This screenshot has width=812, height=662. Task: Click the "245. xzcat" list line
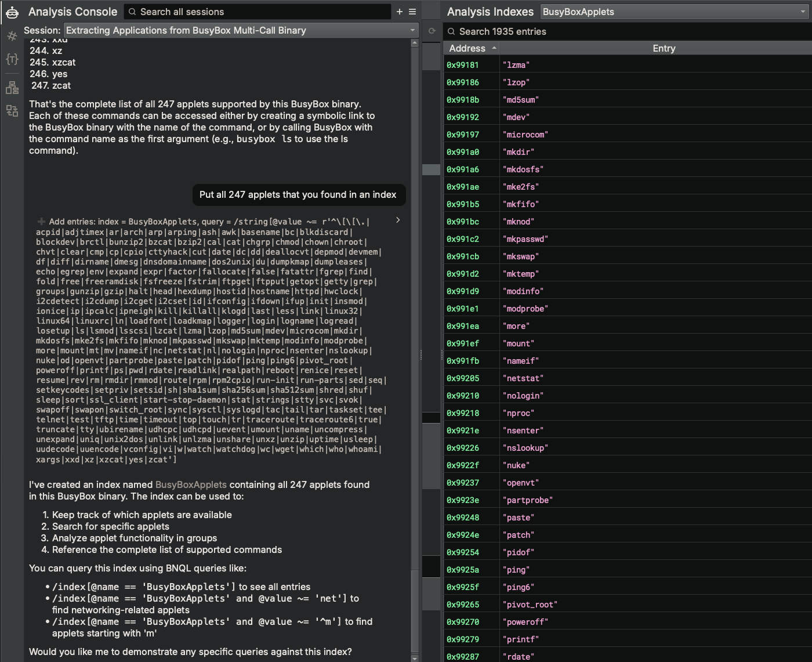[53, 62]
